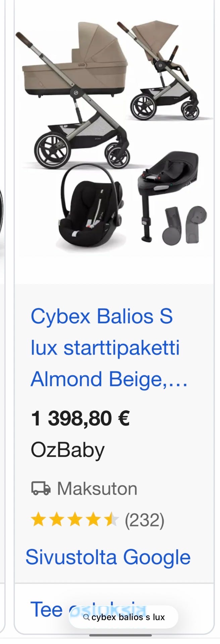Open the Sivustolta Google link
The image size is (220, 644).
click(x=108, y=557)
